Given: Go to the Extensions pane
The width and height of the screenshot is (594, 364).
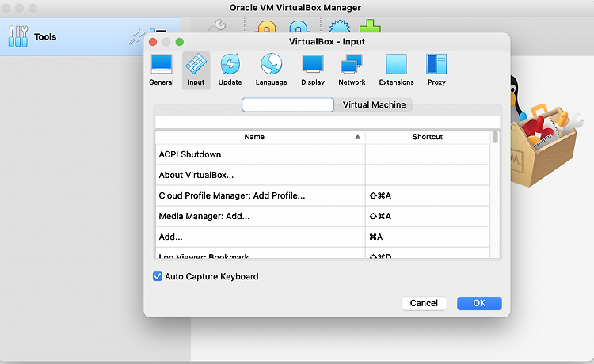Looking at the screenshot, I should tap(396, 70).
